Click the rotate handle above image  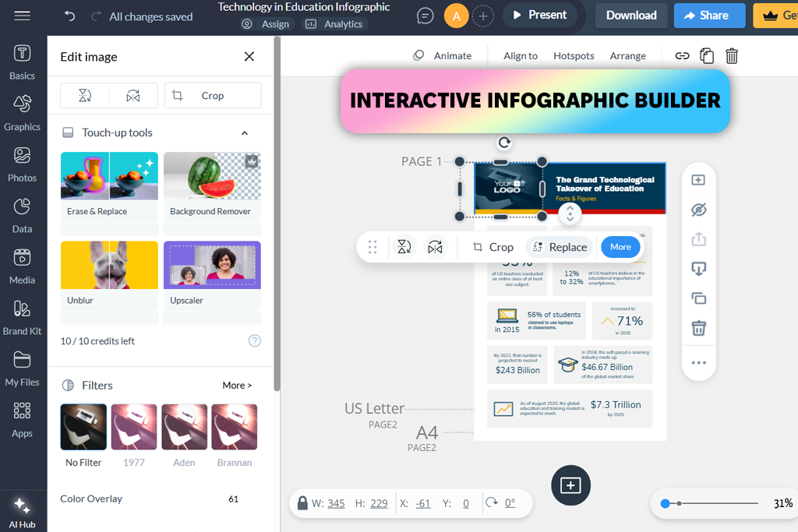(504, 143)
